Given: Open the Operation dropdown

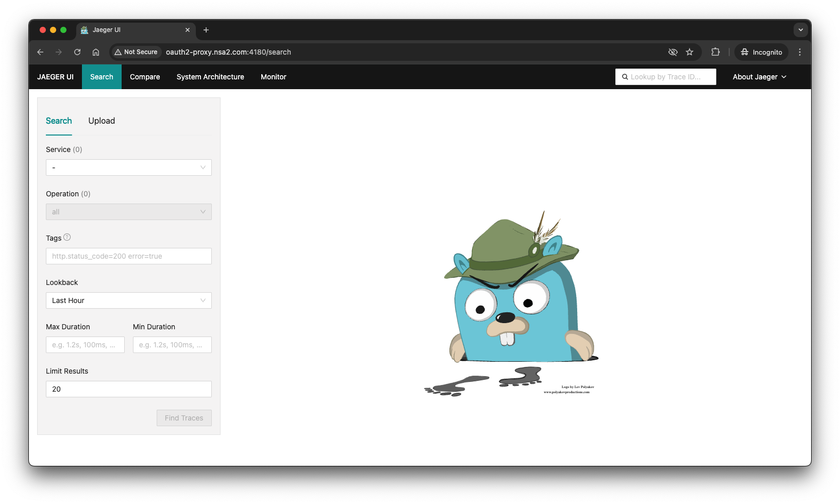Looking at the screenshot, I should pos(129,212).
